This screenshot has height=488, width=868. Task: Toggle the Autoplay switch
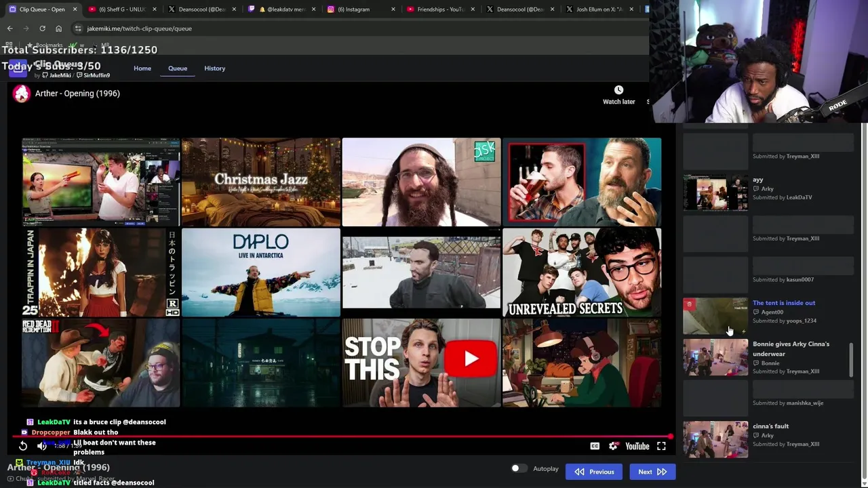(x=518, y=468)
